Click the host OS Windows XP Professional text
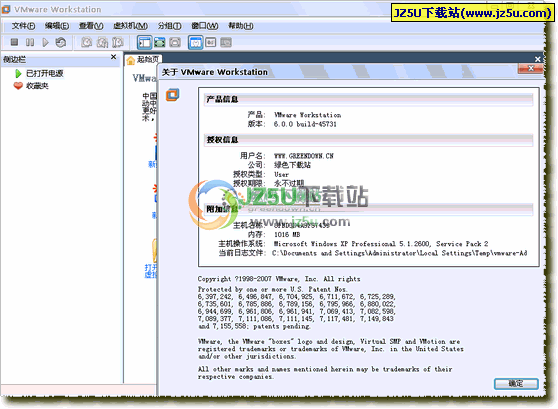Screen dimensions: 558x409 coord(380,244)
